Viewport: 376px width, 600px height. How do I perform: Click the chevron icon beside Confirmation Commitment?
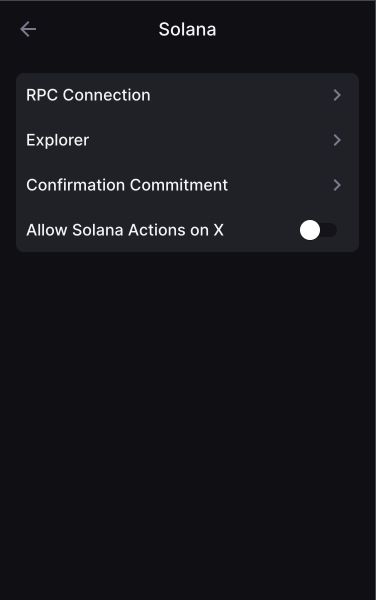point(337,185)
